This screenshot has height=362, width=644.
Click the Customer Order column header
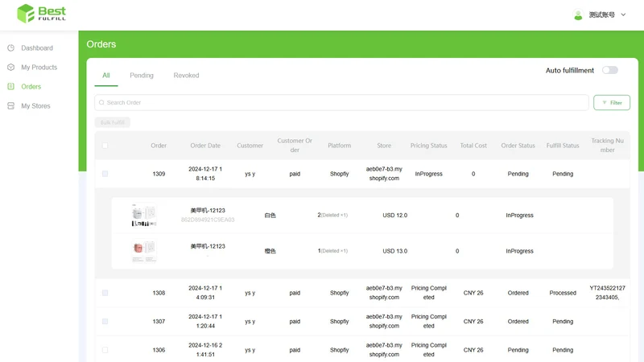(x=295, y=146)
